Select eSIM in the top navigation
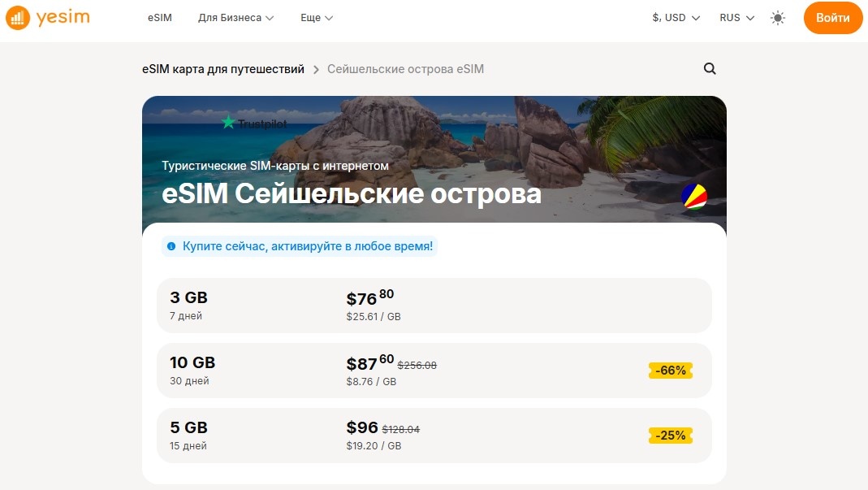The width and height of the screenshot is (868, 490). click(160, 17)
